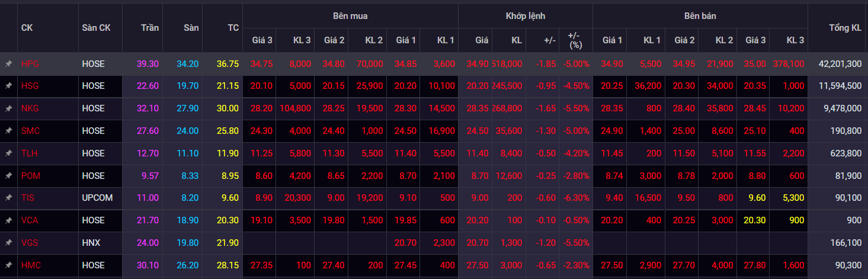The height and width of the screenshot is (279, 868).
Task: Select the HMC stock code
Action: coord(30,265)
